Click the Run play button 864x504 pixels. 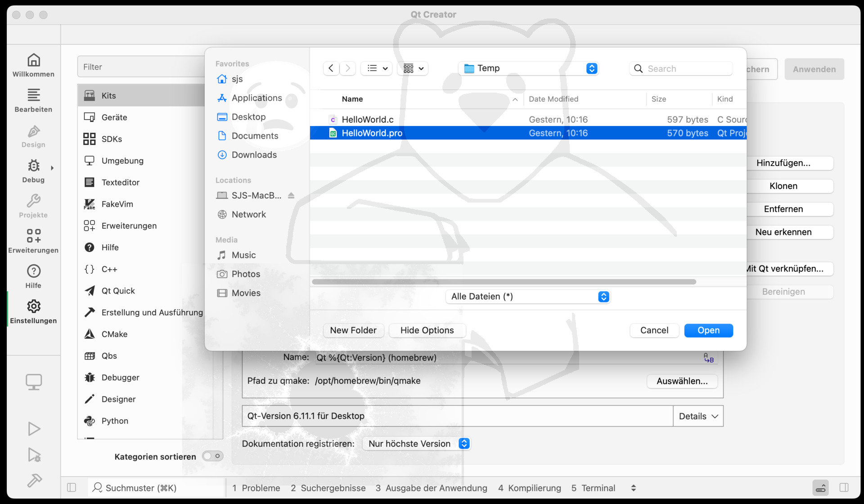coord(34,429)
